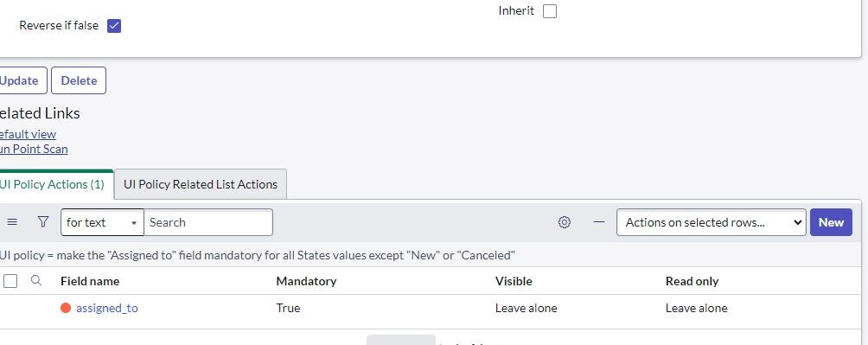Enable the Inherit checkbox
Image resolution: width=868 pixels, height=345 pixels.
tap(550, 11)
